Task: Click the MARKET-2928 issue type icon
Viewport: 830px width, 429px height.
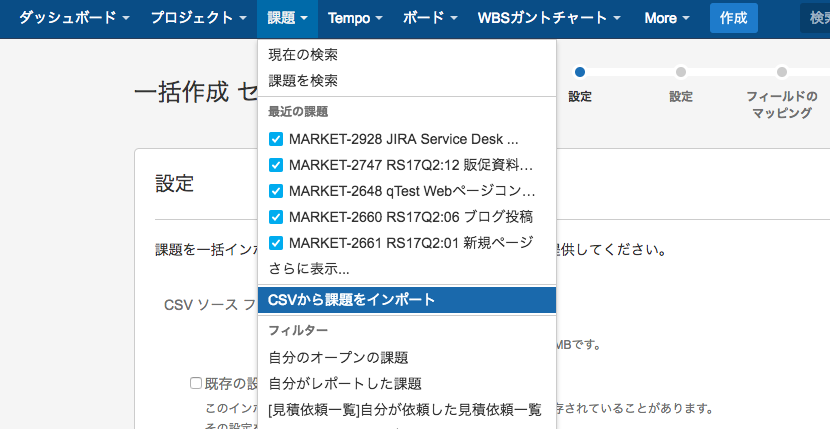Action: tap(276, 139)
